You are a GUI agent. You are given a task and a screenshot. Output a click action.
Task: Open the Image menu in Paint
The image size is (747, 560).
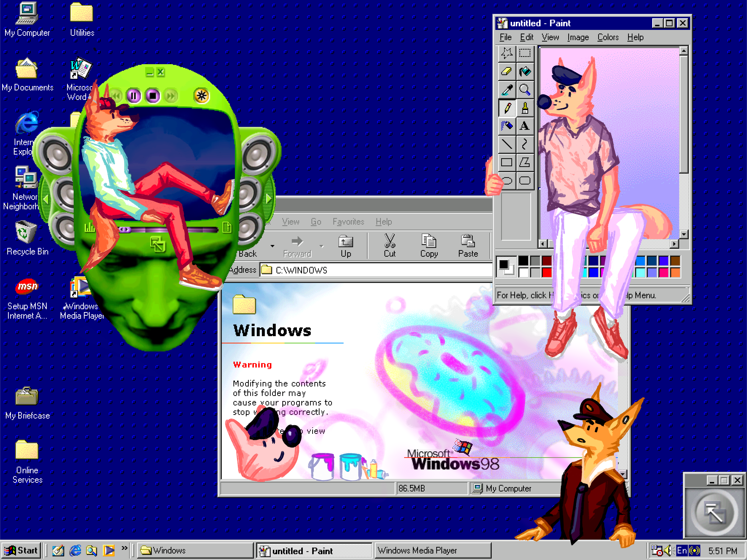(x=578, y=37)
